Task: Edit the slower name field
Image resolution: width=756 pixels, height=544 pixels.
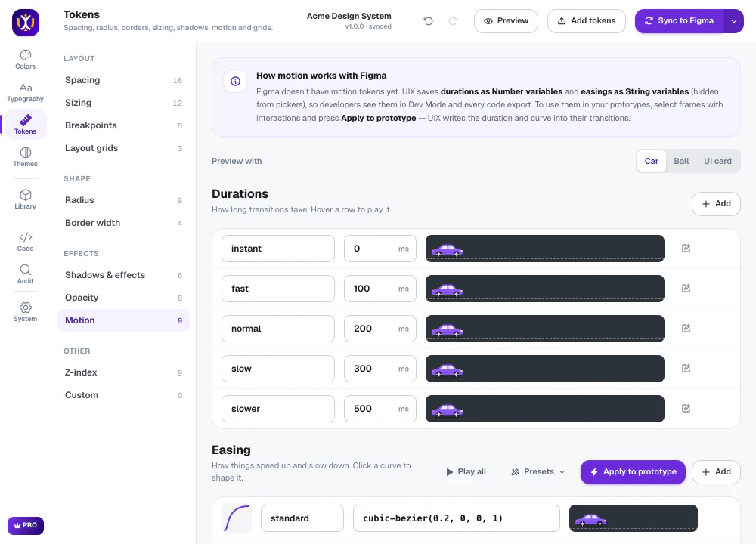Action: click(278, 409)
